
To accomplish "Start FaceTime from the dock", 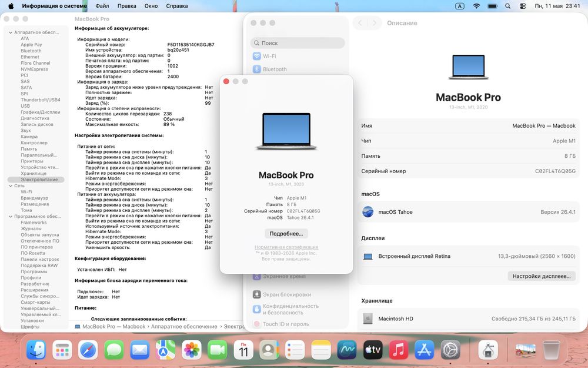I will 217,350.
